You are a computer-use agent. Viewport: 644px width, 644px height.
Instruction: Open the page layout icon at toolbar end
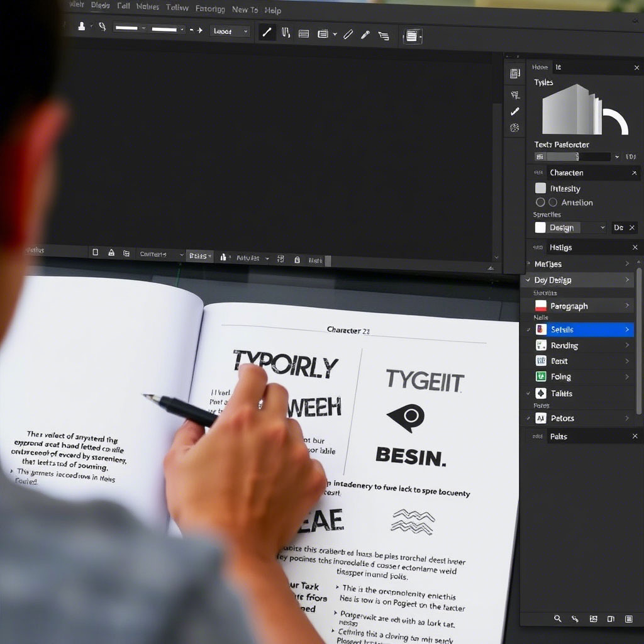pyautogui.click(x=412, y=36)
